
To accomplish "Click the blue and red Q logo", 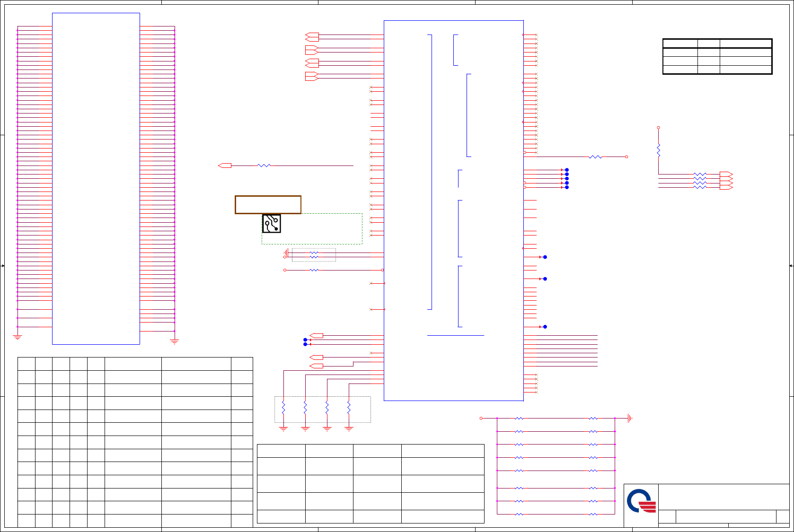I will [x=641, y=501].
